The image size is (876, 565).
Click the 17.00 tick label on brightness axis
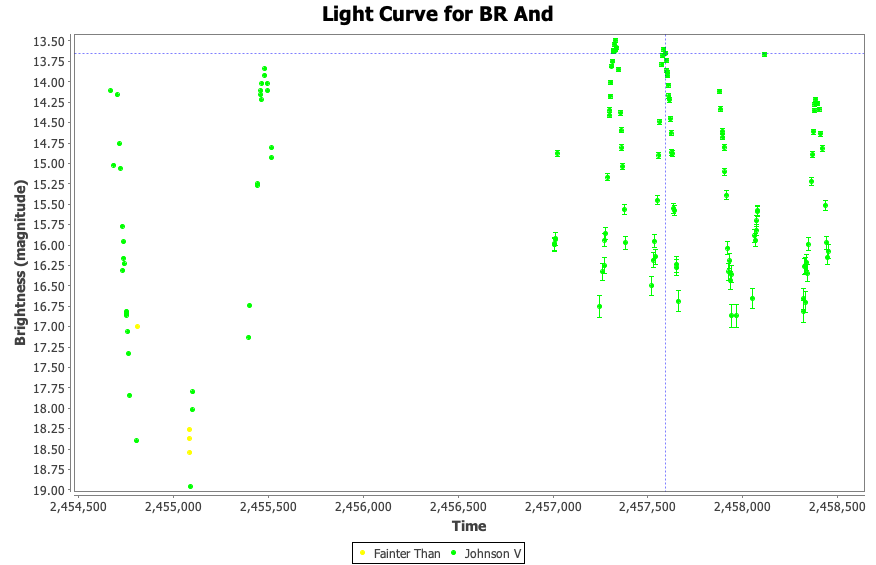(49, 327)
